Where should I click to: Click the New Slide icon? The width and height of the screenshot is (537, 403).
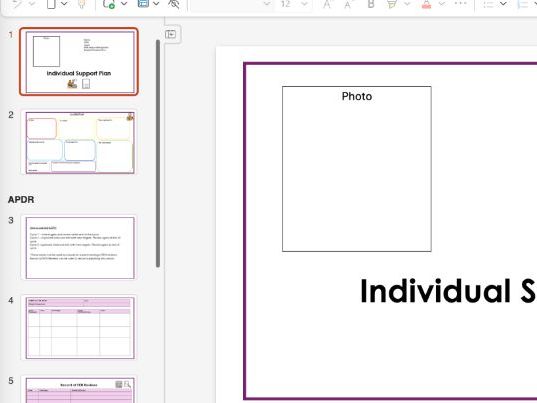coord(109,4)
